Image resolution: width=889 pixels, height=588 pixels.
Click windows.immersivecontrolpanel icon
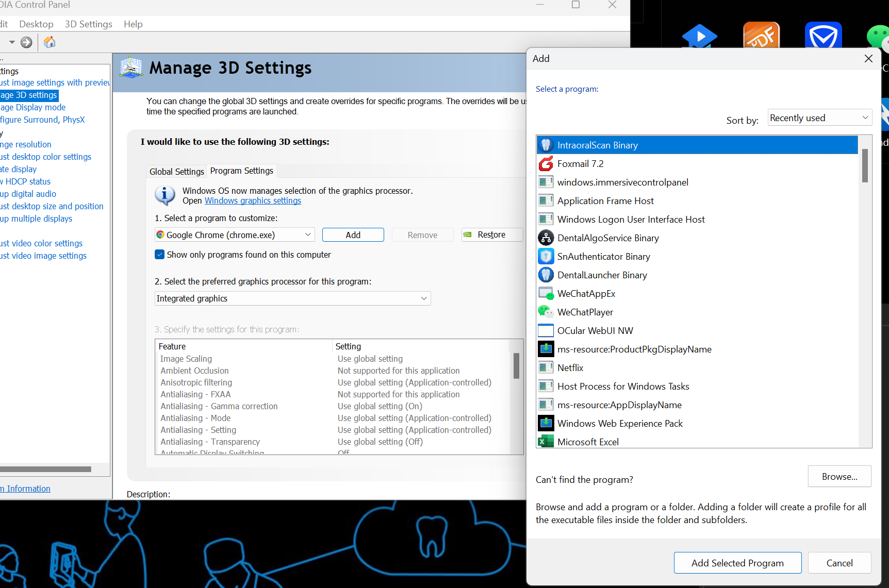(x=546, y=182)
